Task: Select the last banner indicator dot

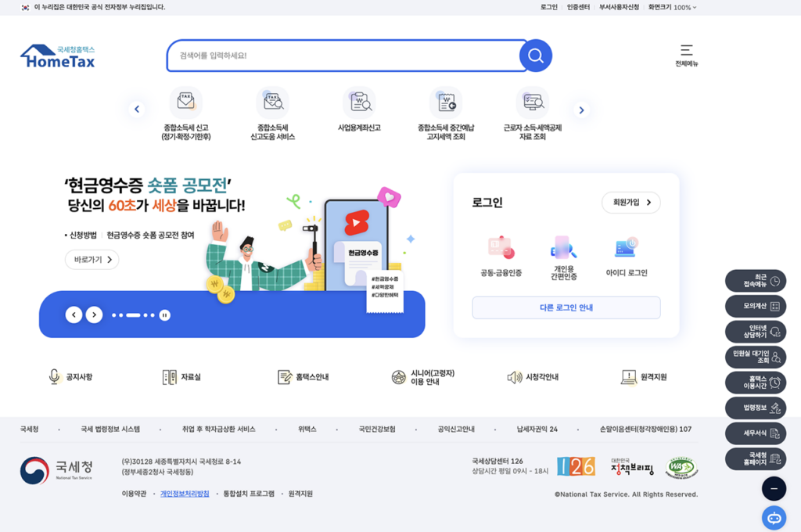Action: [153, 315]
